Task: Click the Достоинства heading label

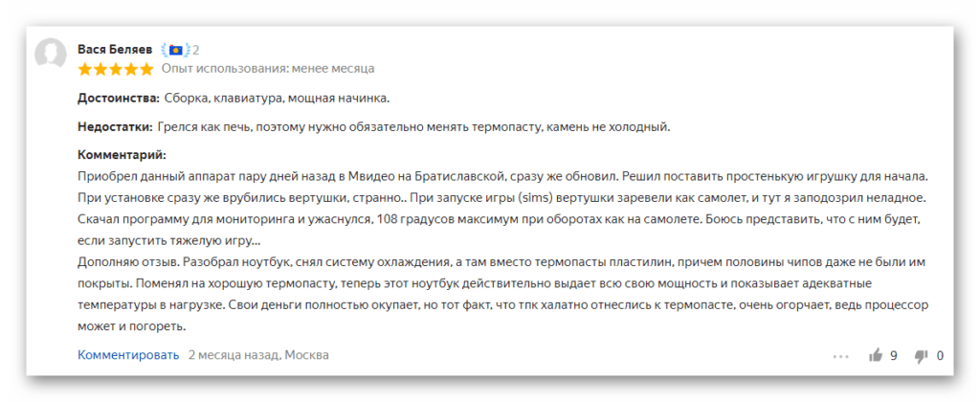Action: coord(119,99)
